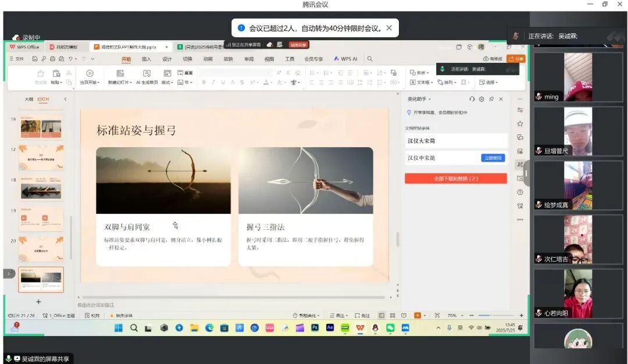Click the three-dots more icon in sidebar

(520, 219)
